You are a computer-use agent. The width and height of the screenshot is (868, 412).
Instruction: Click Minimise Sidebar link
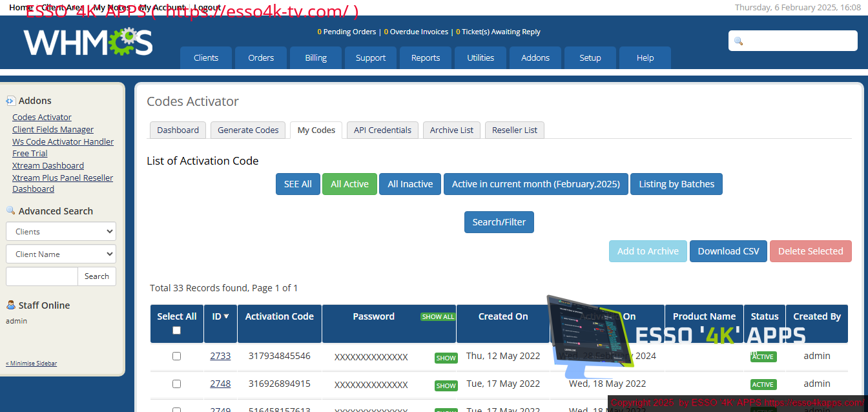[31, 364]
